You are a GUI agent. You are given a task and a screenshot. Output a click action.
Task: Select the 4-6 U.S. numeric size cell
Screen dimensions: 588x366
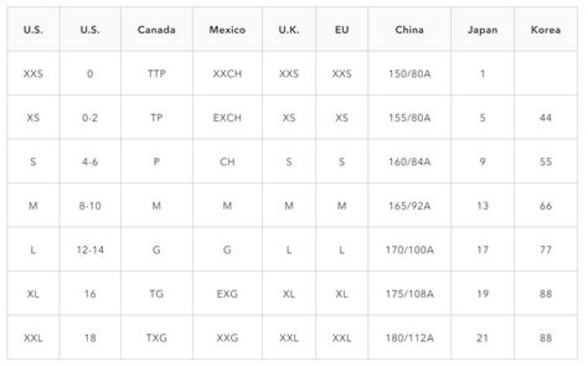[90, 162]
